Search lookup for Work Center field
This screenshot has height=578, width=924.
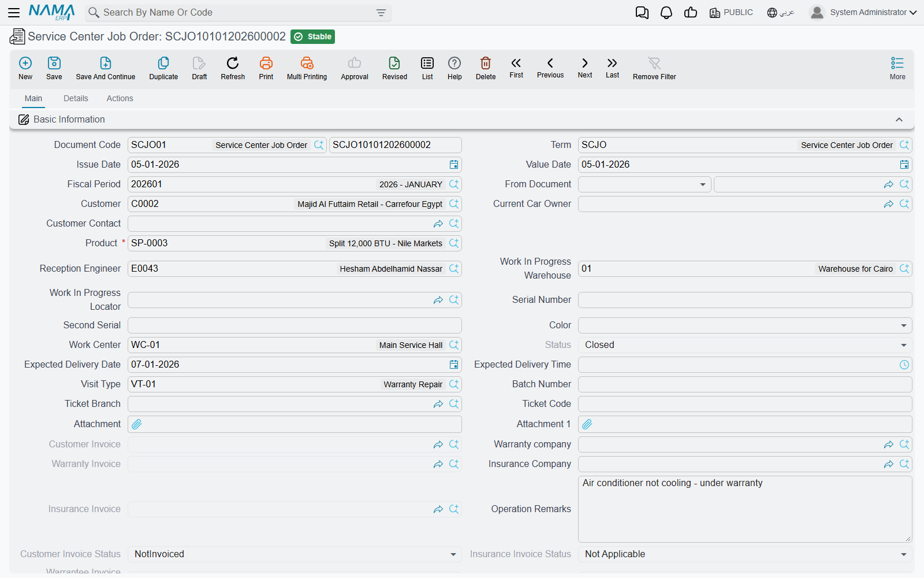[x=454, y=345]
